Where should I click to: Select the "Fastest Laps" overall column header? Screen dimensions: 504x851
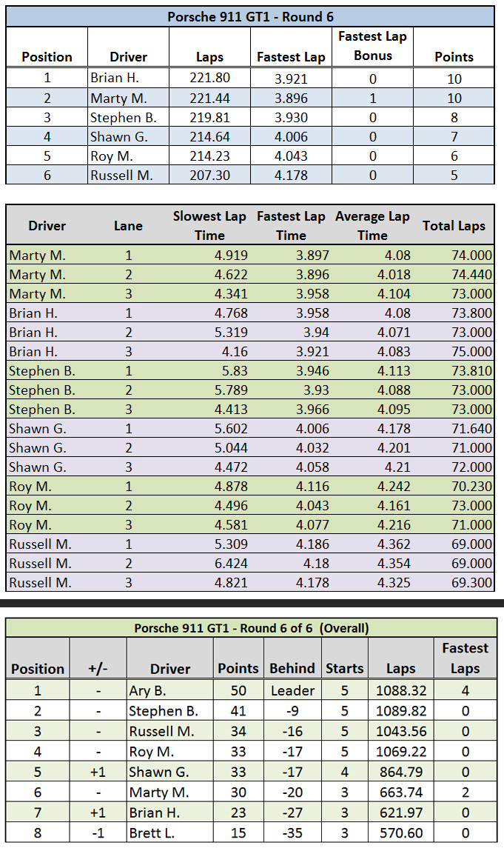(465, 658)
